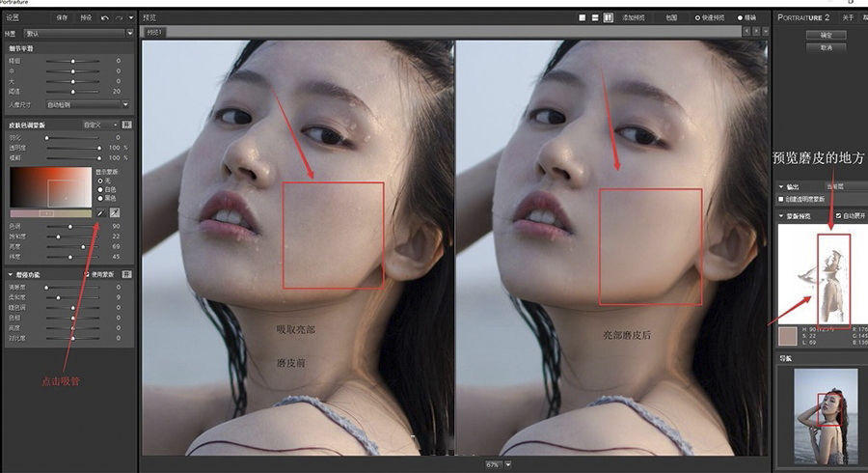The width and height of the screenshot is (868, 473).
Task: Click the sharpness slider in enhancements
Action: 72,288
